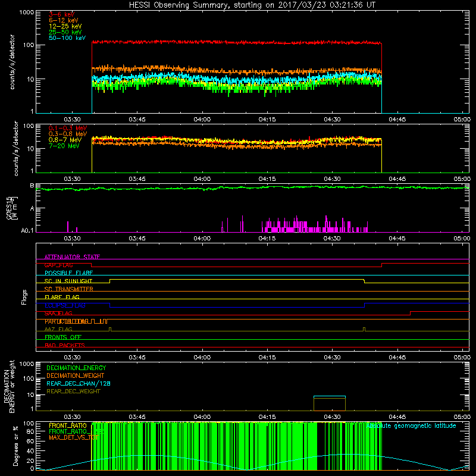Click the POSSIBLE_FLARE flag label
The width and height of the screenshot is (476, 476).
point(68,273)
